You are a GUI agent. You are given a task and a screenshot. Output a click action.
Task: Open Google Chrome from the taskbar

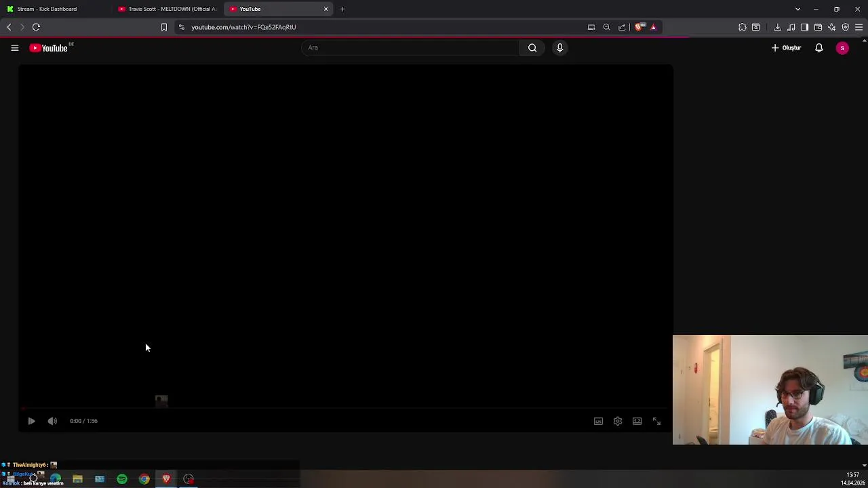(144, 479)
